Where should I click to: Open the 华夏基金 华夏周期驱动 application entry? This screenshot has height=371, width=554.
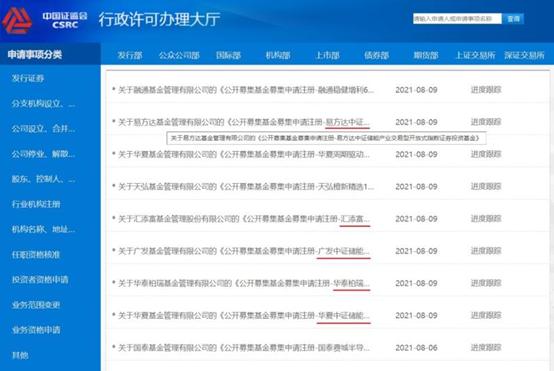(244, 154)
